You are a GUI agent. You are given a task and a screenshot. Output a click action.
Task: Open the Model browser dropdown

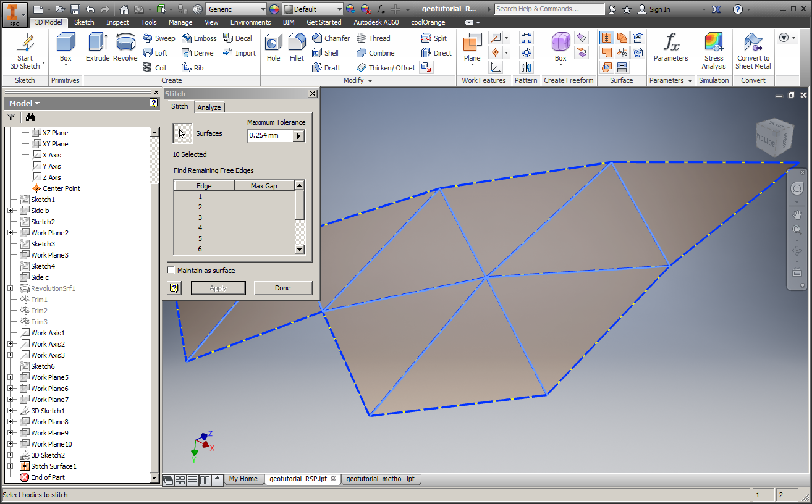pos(25,103)
